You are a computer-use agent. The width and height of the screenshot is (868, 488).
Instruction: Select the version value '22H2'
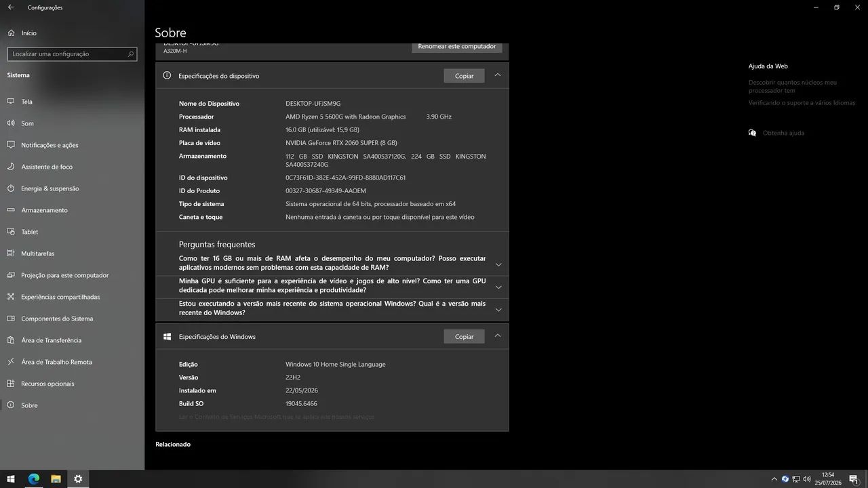293,378
